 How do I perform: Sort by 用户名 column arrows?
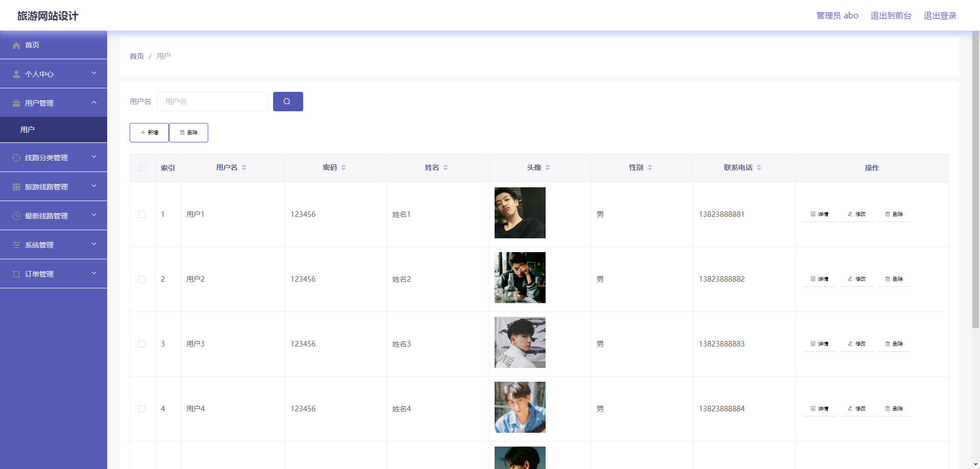(x=244, y=167)
